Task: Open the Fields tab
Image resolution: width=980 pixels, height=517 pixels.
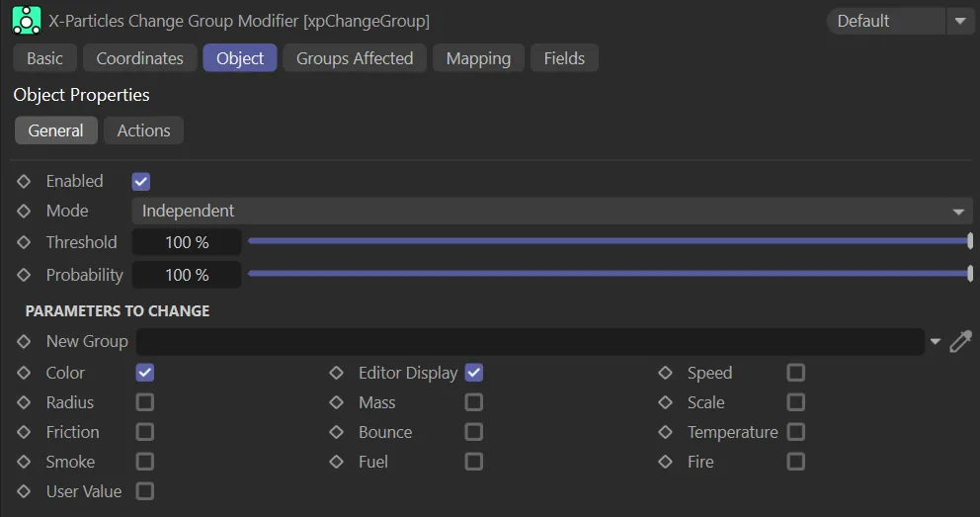Action: point(564,58)
